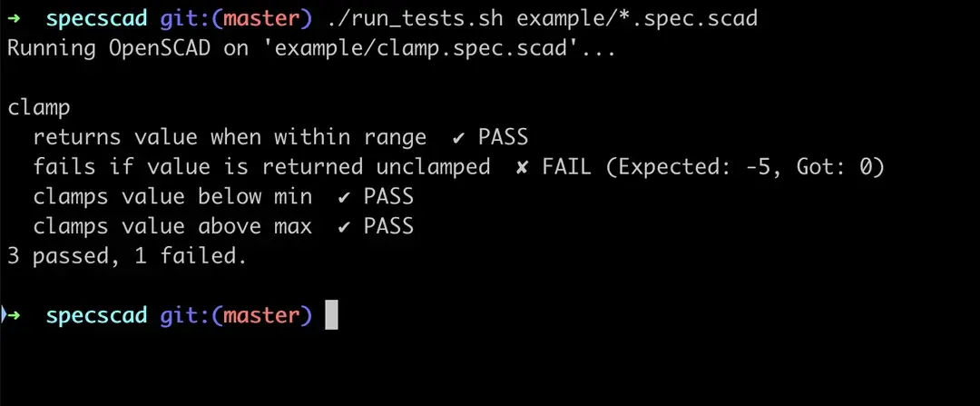
Task: Click the checkmark beside 'clamps value below min'
Action: tap(344, 197)
